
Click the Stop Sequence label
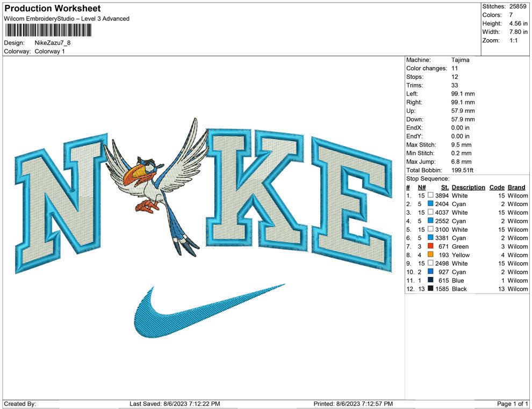click(428, 179)
